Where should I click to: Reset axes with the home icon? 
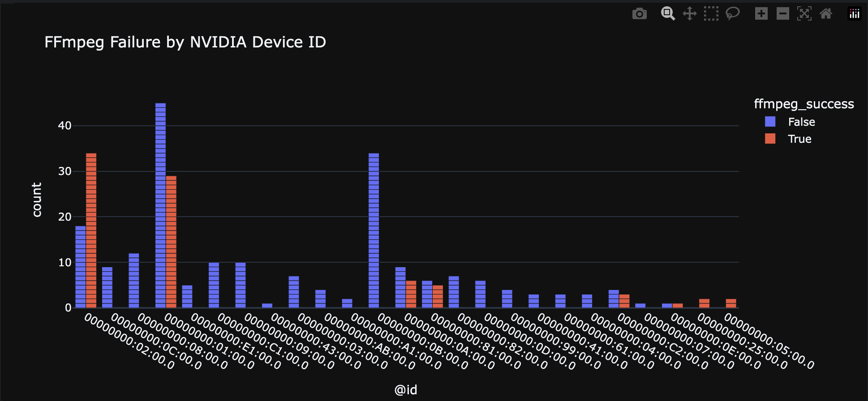point(826,14)
